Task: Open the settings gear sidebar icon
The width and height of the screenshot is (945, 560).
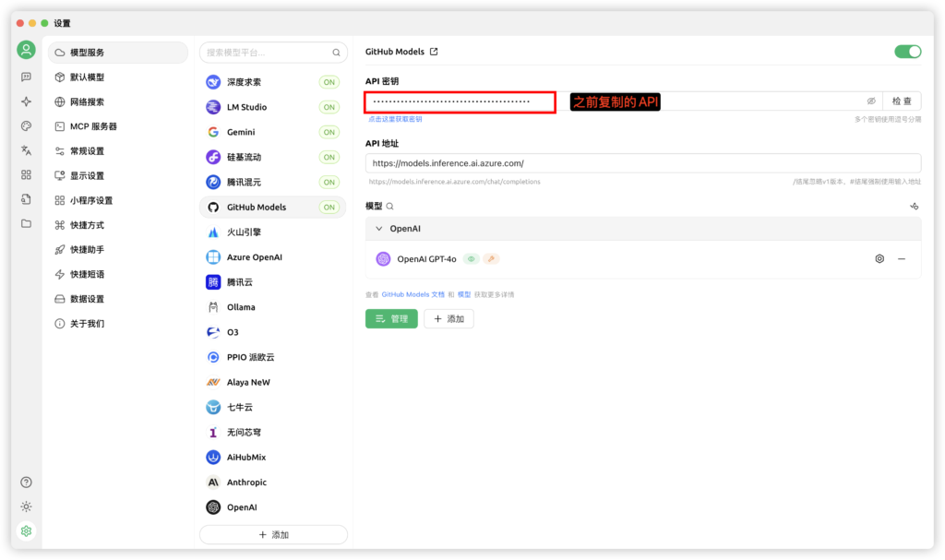Action: pos(26,531)
